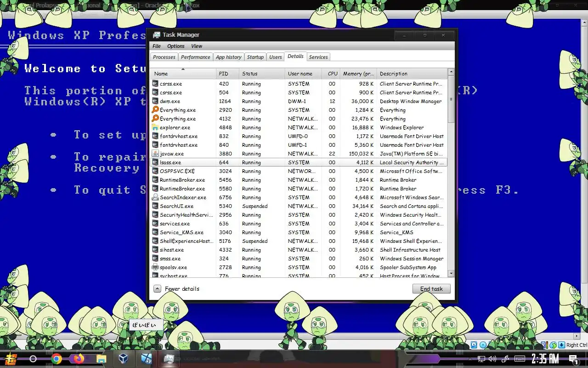
Task: Open Cortana circle on the taskbar
Action: tap(33, 359)
